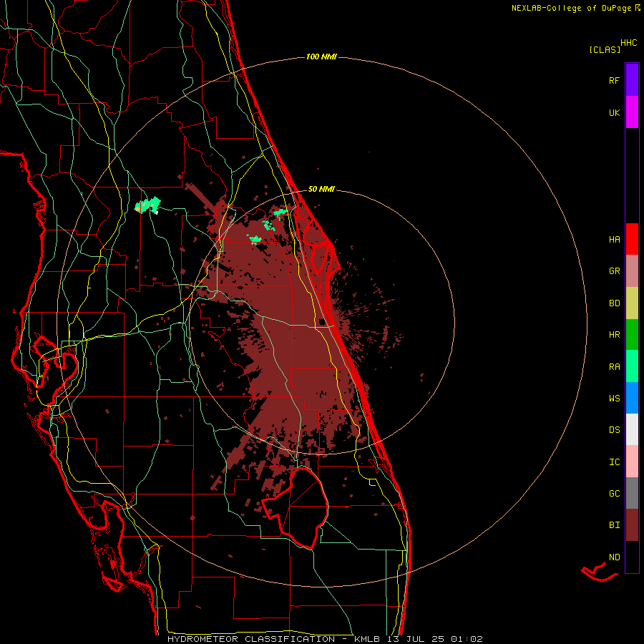
Task: Click the "100 NMI" range ring label
Action: coord(321,57)
